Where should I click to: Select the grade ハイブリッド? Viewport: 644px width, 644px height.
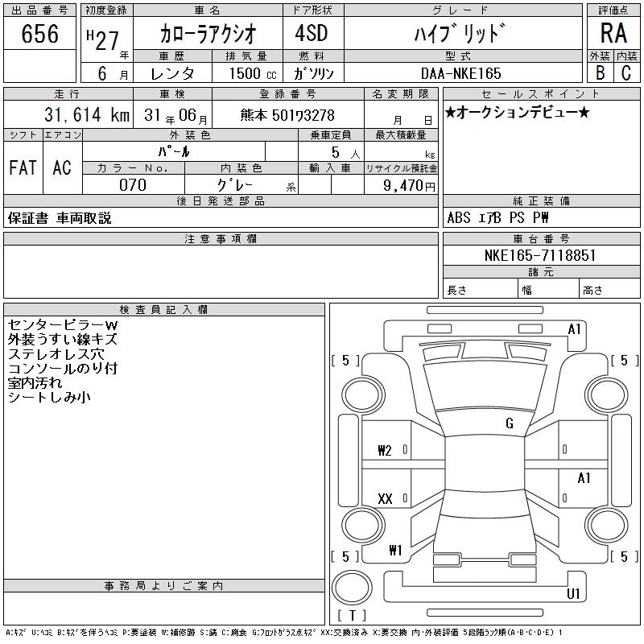pyautogui.click(x=460, y=33)
